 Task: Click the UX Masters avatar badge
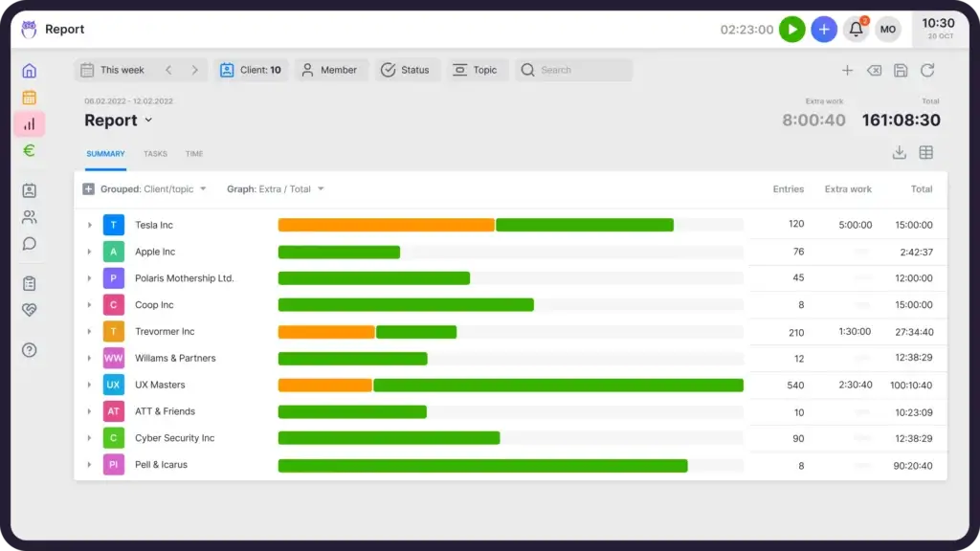[x=114, y=385]
